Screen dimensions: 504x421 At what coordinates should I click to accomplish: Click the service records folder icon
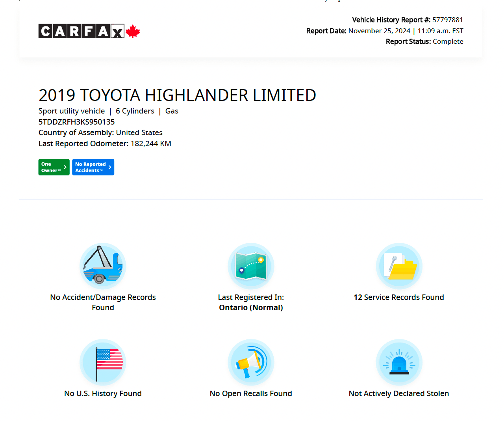click(x=399, y=266)
